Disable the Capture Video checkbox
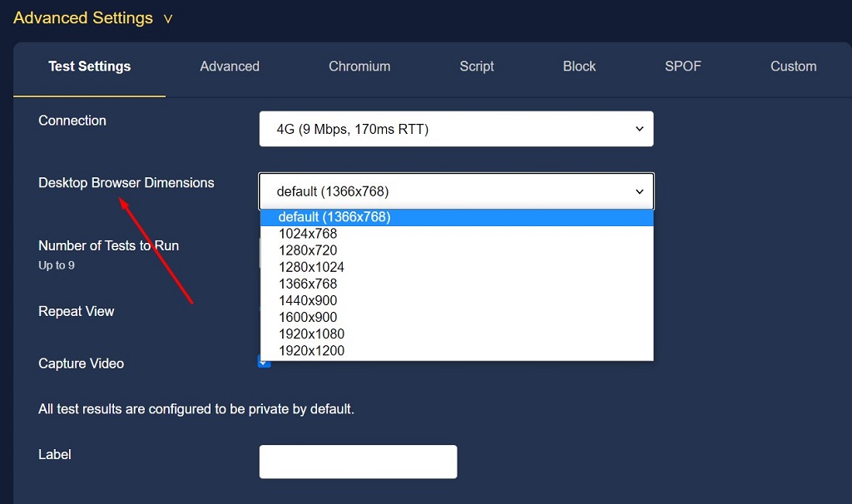Screen dimensions: 852x504 pos(264,362)
